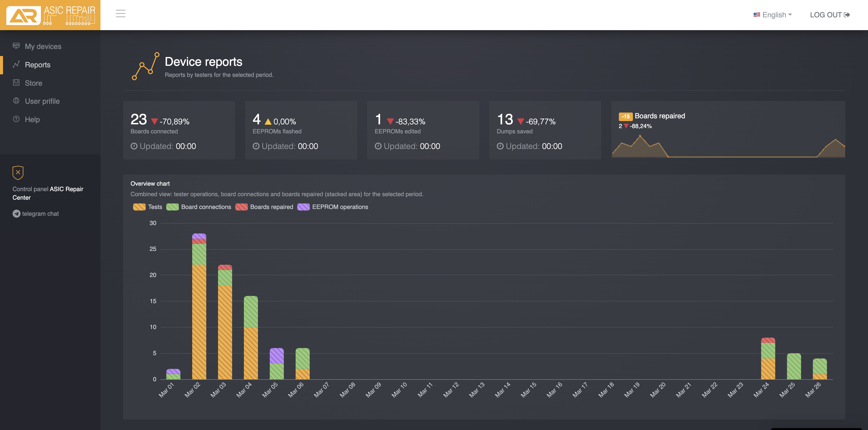Click the US flag language icon
This screenshot has height=430, width=868.
pyautogui.click(x=757, y=15)
